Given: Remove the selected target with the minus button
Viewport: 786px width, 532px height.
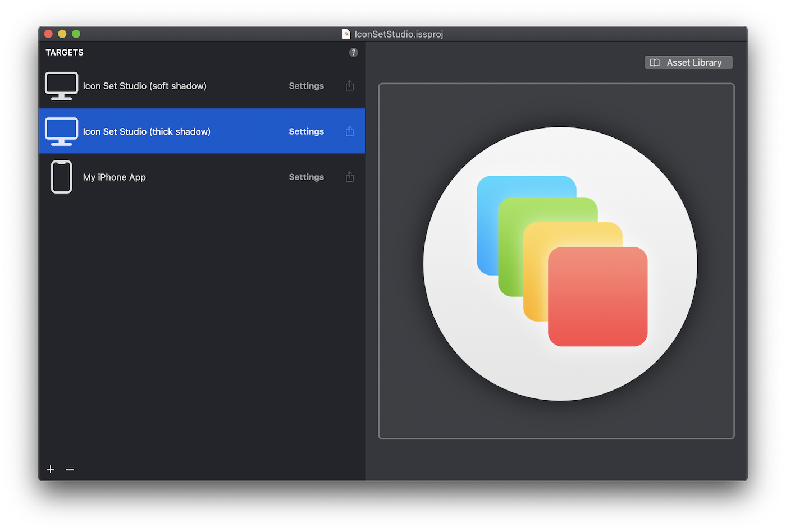Looking at the screenshot, I should click(x=70, y=469).
